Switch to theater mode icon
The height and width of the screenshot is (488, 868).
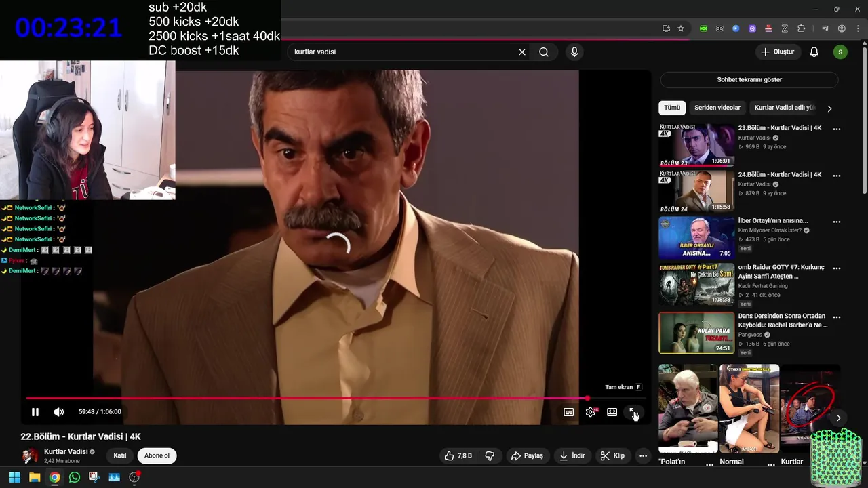tap(612, 412)
